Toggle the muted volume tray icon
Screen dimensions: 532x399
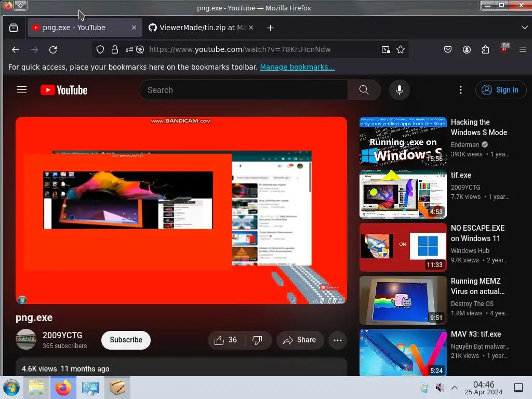click(440, 388)
